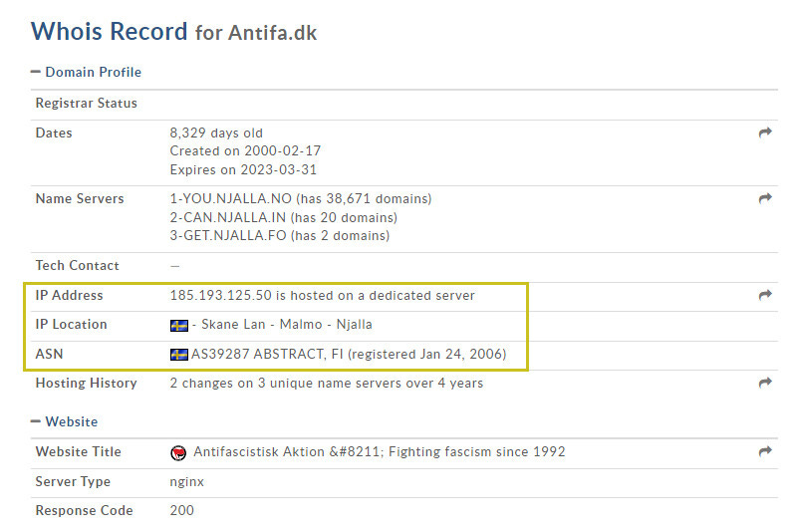Click the 'Antifascistisk Aktion' website title text
795x532 pixels.
tap(380, 451)
